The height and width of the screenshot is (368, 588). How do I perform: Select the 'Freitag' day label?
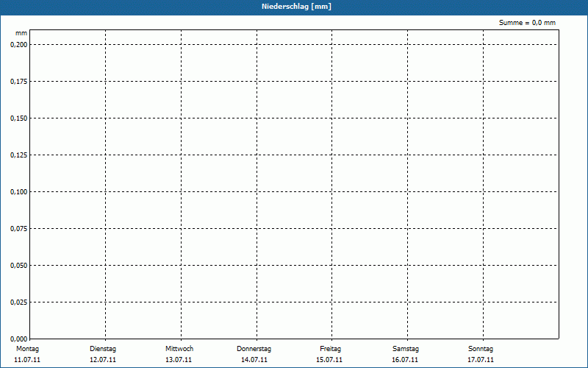click(x=330, y=349)
